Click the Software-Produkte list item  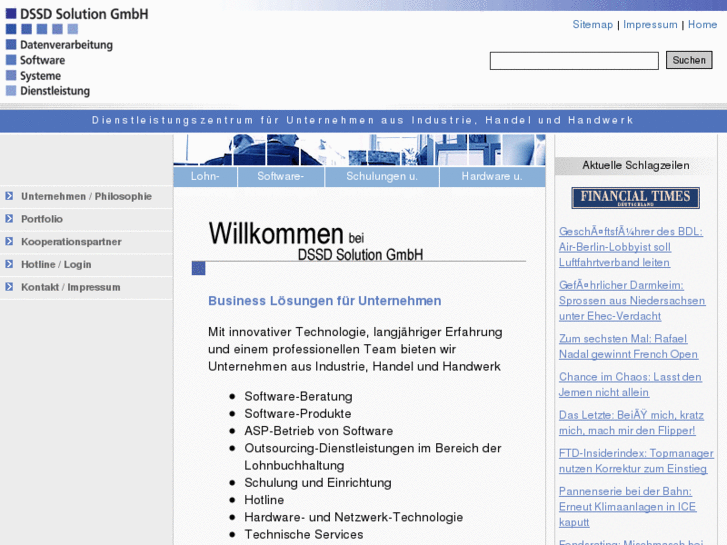coord(298,414)
